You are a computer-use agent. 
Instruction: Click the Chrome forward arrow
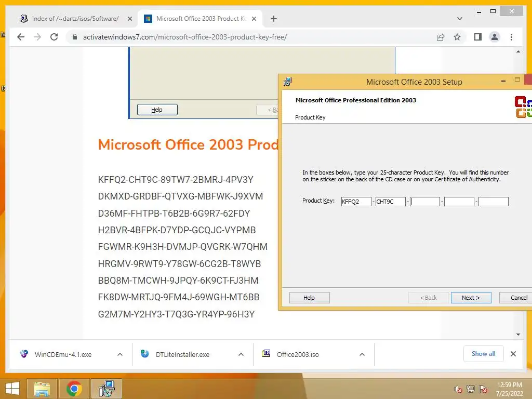click(37, 37)
